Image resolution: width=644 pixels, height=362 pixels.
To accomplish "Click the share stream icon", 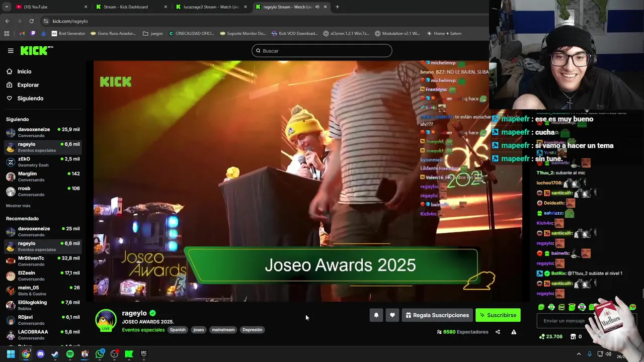I will (498, 332).
